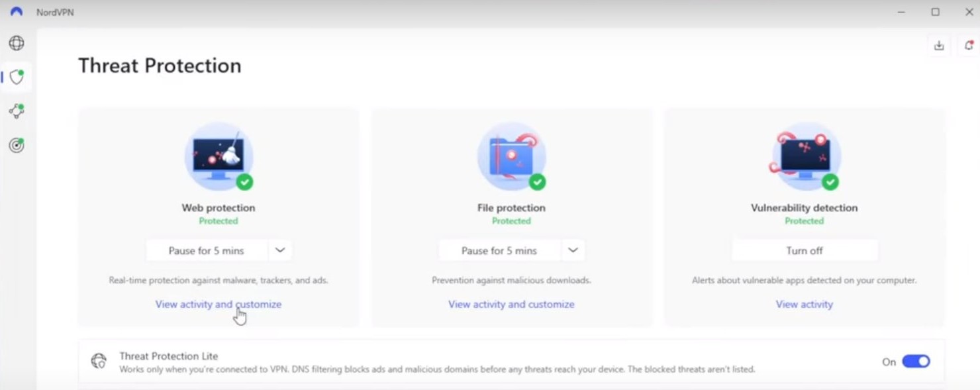This screenshot has width=980, height=390.
Task: Click the File protection folder illustration
Action: [x=512, y=157]
